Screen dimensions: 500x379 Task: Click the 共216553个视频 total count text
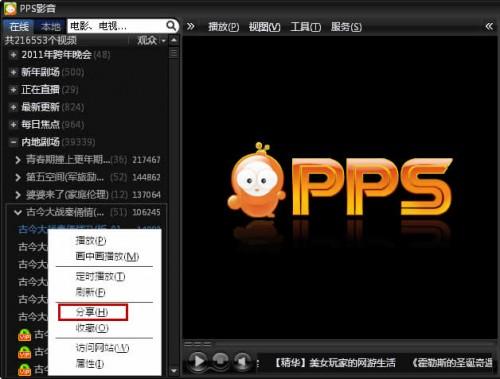[x=41, y=41]
